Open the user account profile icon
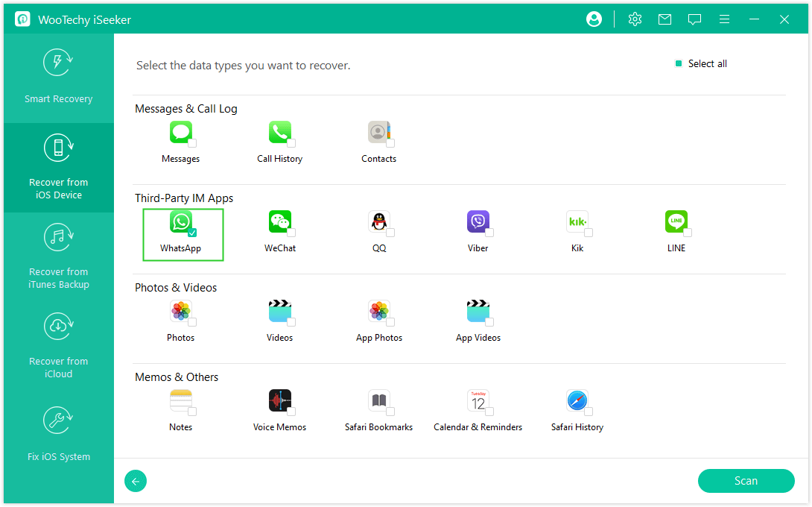The height and width of the screenshot is (507, 812). (x=594, y=19)
